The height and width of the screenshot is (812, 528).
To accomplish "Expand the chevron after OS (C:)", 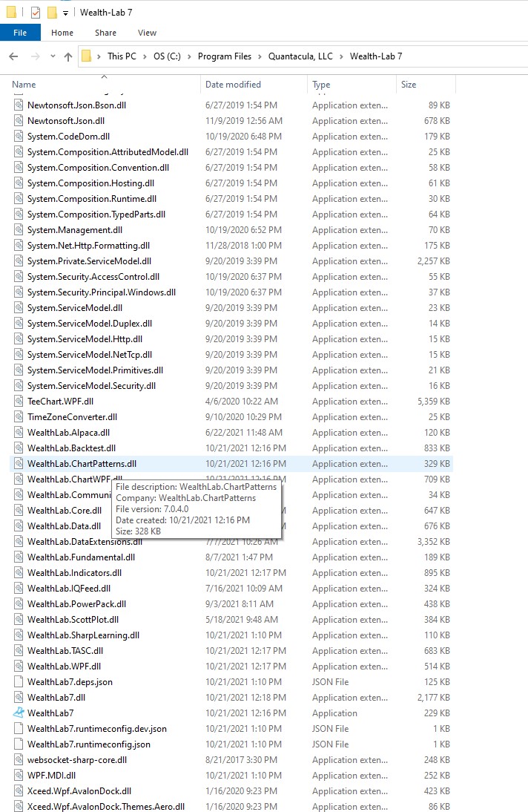I will pyautogui.click(x=189, y=56).
